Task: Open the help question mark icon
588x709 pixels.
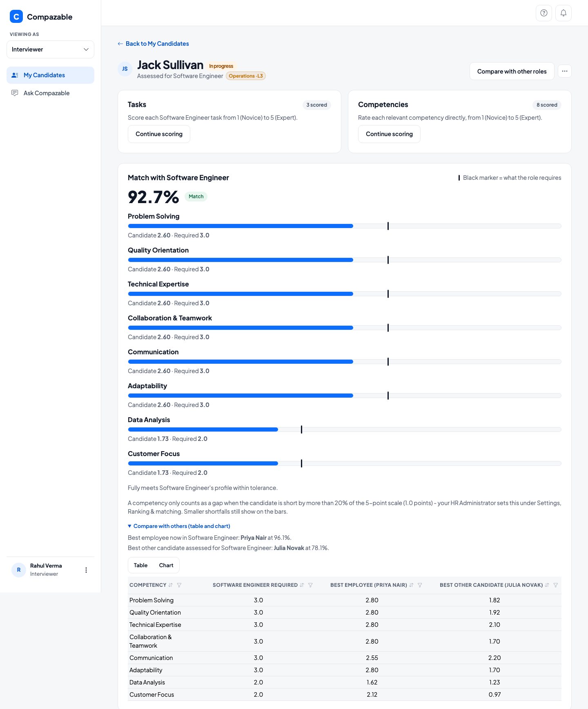Action: pos(544,13)
